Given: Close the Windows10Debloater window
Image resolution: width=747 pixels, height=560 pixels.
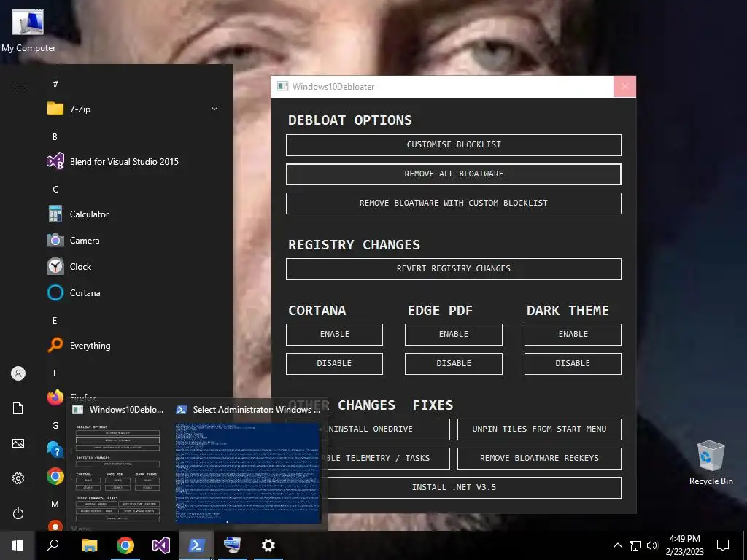Looking at the screenshot, I should pos(624,87).
